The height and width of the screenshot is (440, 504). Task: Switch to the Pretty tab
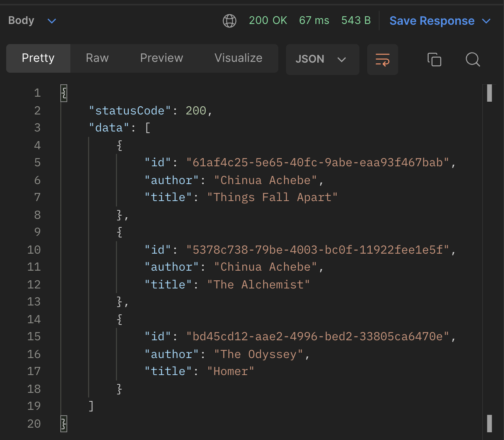tap(38, 58)
